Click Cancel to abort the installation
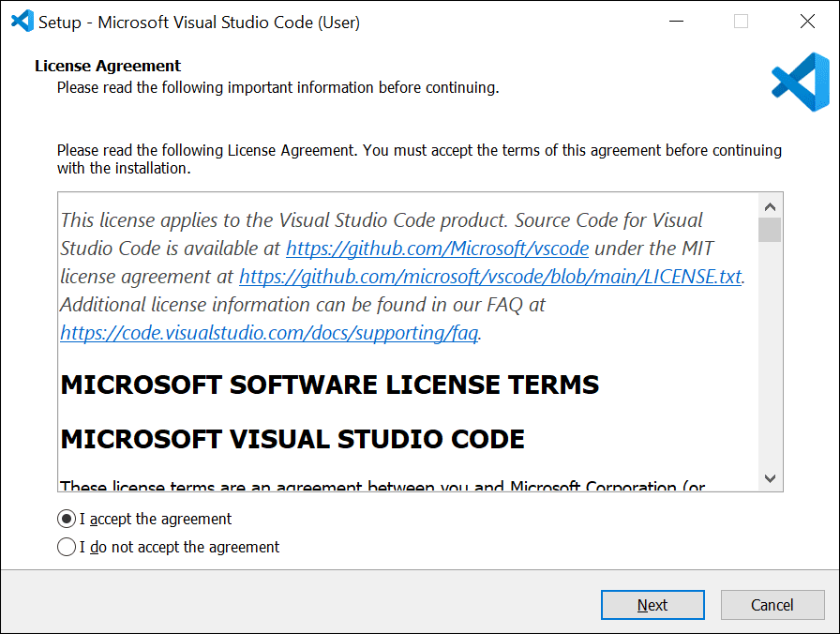This screenshot has height=634, width=840. click(x=772, y=605)
